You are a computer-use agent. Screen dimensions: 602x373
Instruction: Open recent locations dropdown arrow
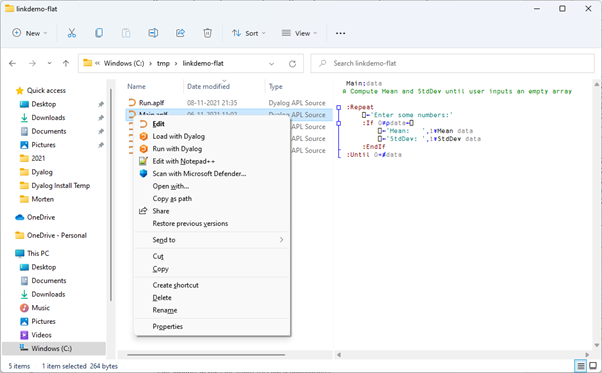coord(49,63)
